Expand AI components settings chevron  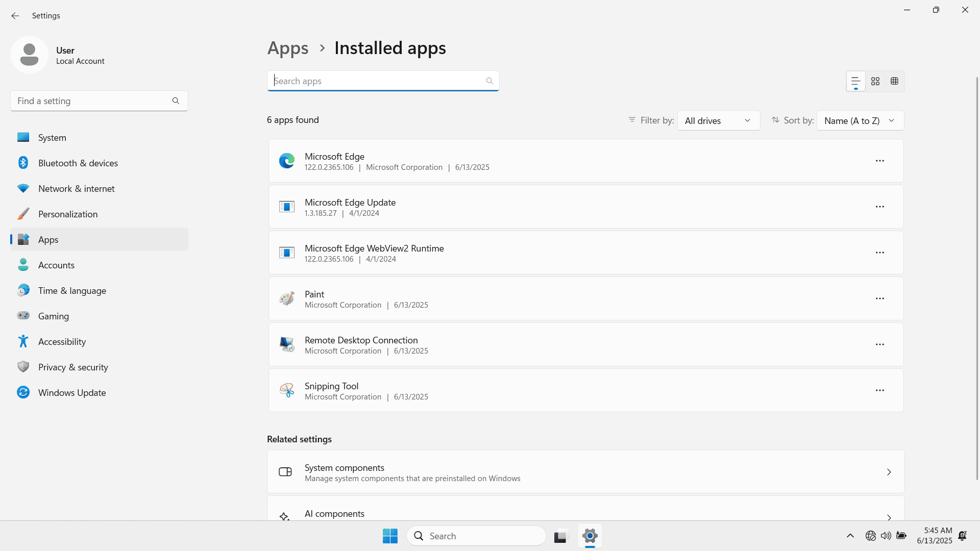pos(889,517)
